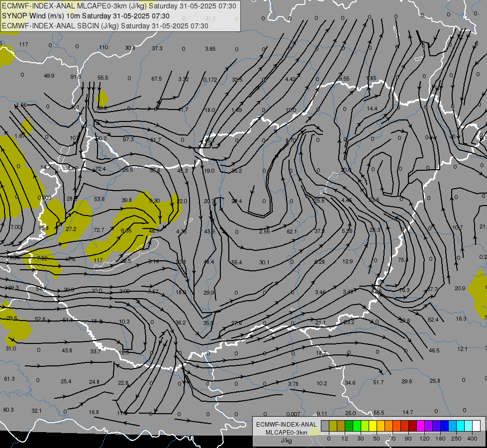This screenshot has height=448, width=487.
Task: Click the SBCIN title line in header
Action: click(x=105, y=26)
